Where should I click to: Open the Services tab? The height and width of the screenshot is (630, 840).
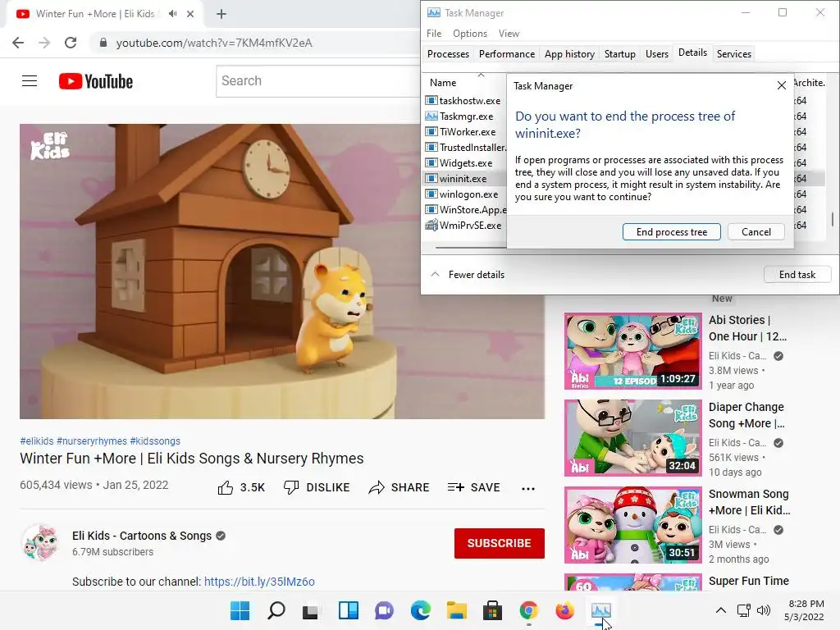click(734, 54)
